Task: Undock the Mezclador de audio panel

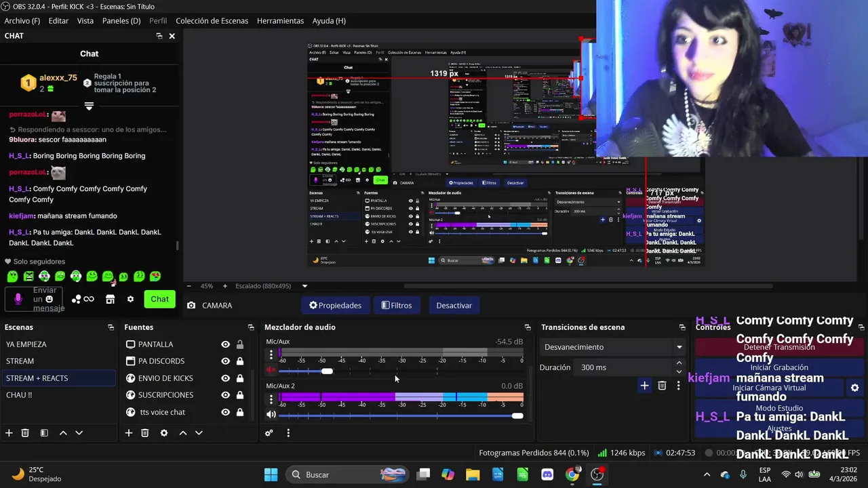Action: (x=528, y=327)
